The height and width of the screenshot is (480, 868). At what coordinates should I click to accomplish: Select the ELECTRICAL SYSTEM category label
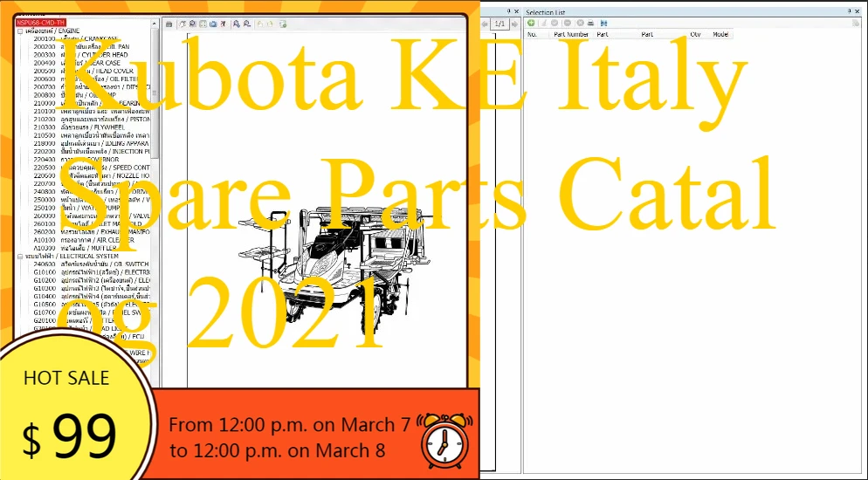coord(72,257)
